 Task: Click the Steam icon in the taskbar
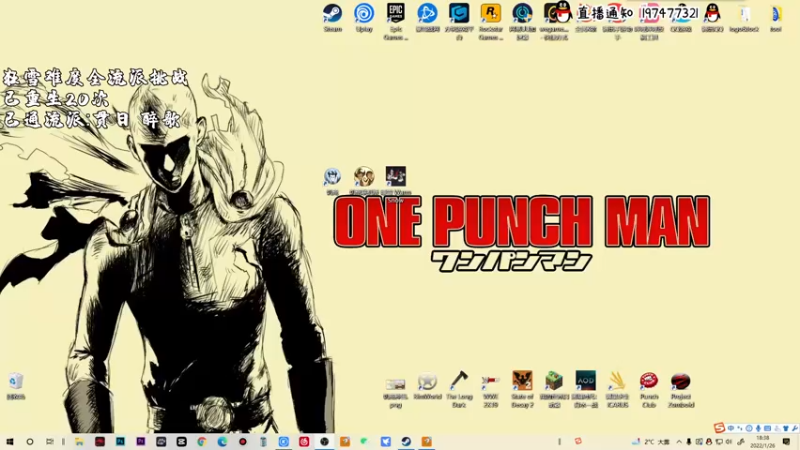[x=406, y=442]
